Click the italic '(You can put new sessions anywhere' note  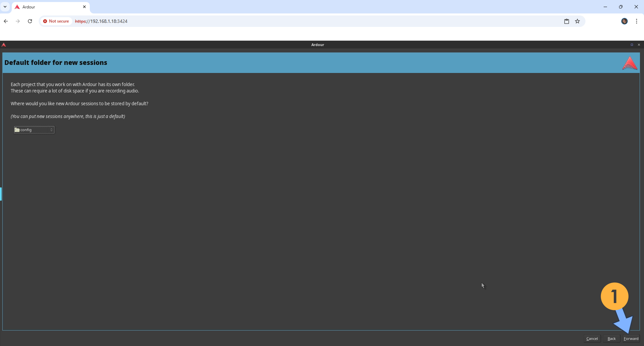tap(68, 116)
